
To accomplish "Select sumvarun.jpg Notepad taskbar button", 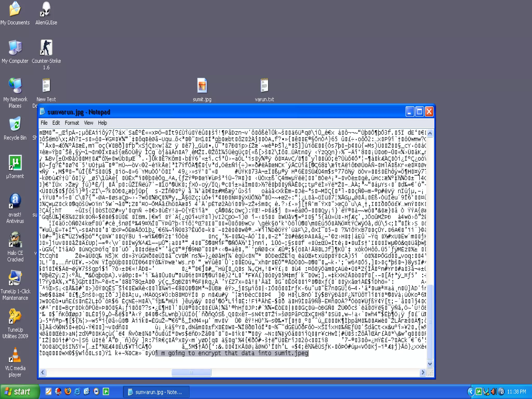I will click(x=156, y=392).
